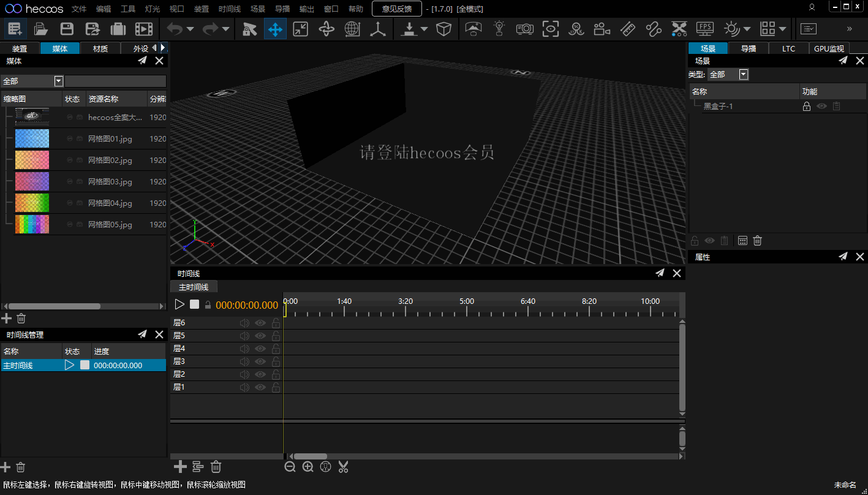Switch to the GPU监视 tab
This screenshot has width=868, height=495.
click(828, 48)
